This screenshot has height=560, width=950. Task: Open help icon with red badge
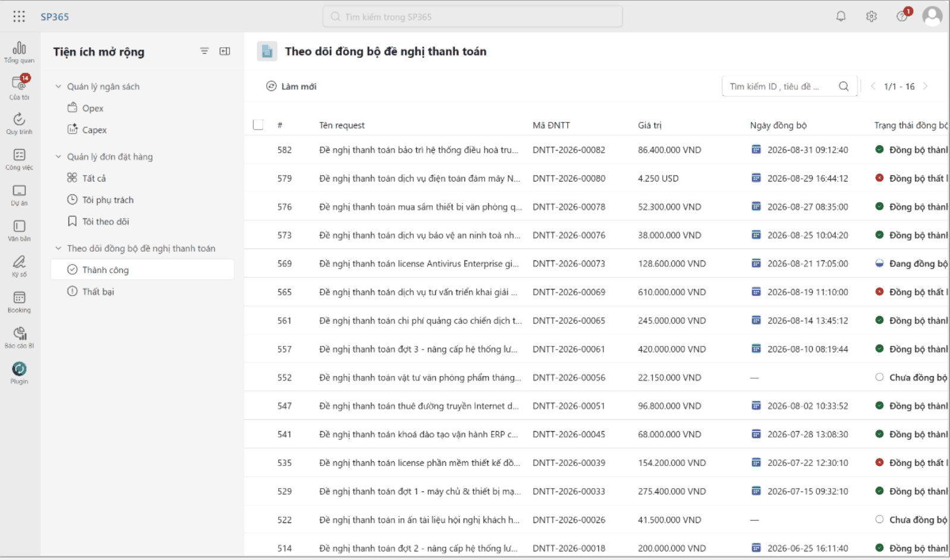coord(902,16)
